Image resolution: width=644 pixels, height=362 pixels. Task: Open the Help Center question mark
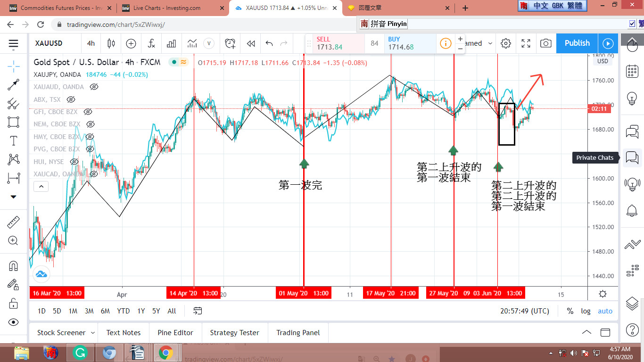pyautogui.click(x=632, y=329)
